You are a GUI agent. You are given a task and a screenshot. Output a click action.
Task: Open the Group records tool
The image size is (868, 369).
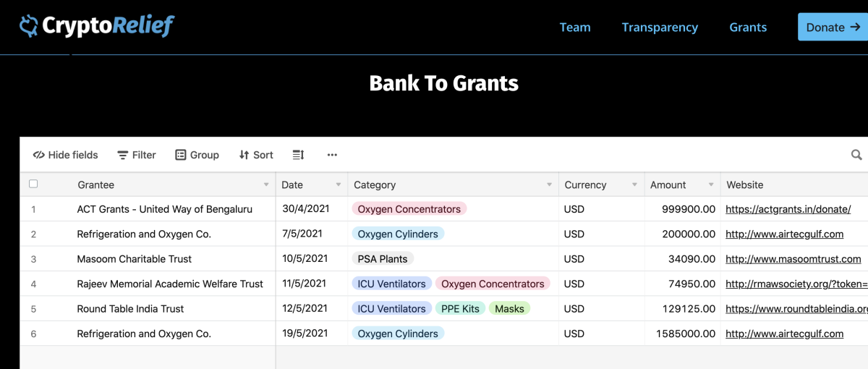(x=197, y=155)
